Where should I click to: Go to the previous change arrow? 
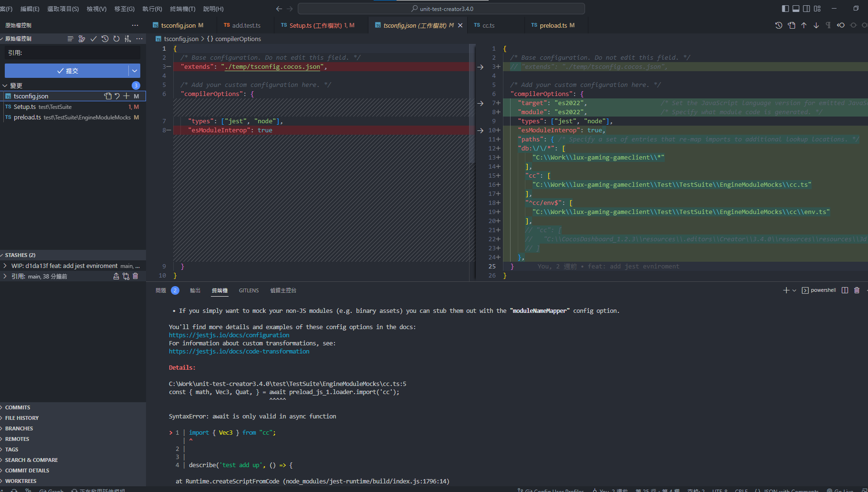point(804,25)
